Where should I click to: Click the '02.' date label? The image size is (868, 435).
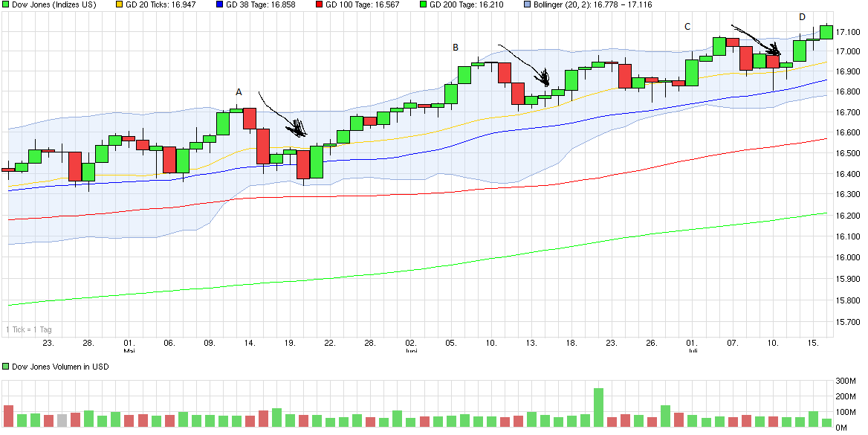pyautogui.click(x=411, y=343)
